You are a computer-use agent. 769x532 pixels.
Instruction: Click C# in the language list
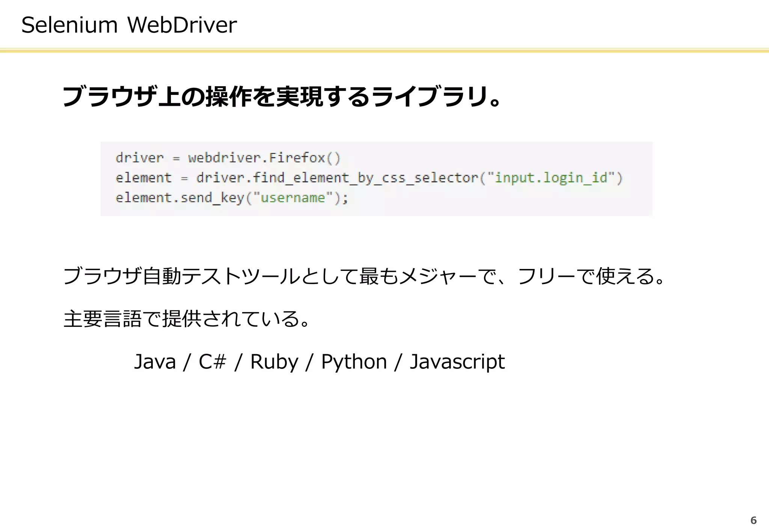click(212, 362)
